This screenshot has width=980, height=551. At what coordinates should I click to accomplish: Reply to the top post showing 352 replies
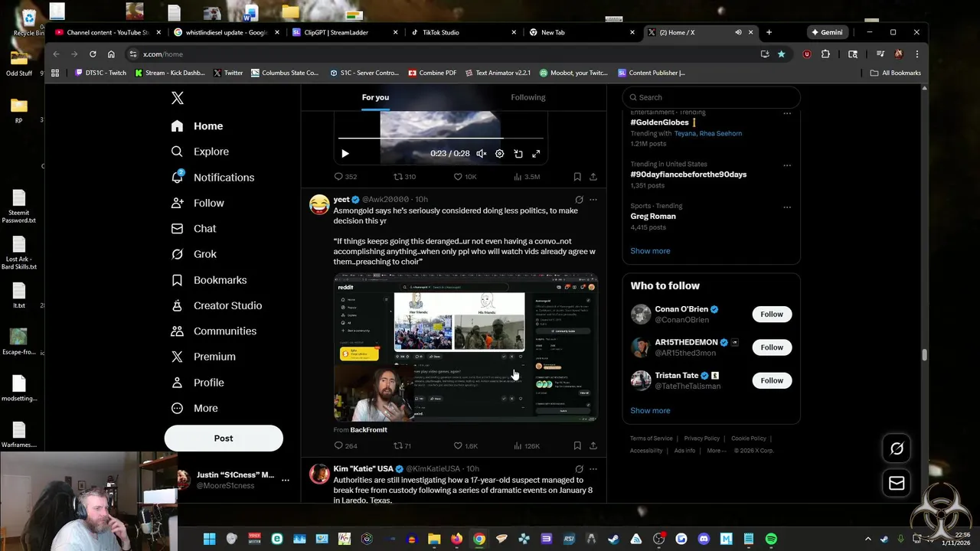click(x=345, y=177)
